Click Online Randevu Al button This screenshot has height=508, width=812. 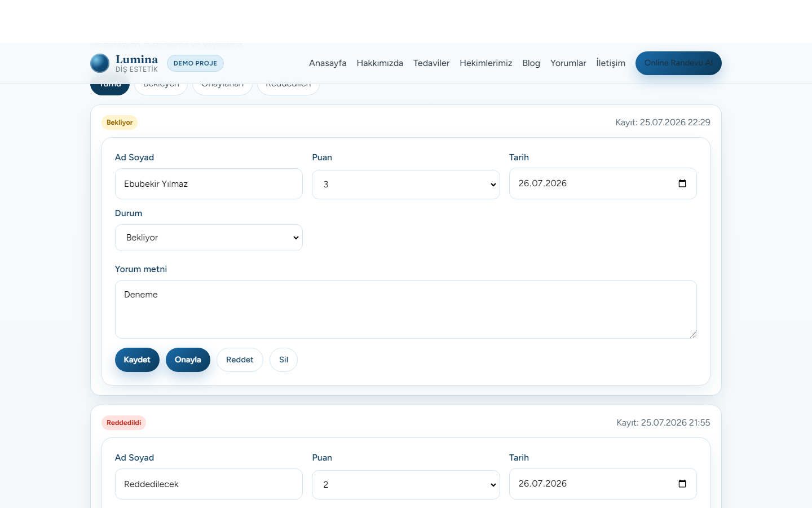pyautogui.click(x=678, y=63)
